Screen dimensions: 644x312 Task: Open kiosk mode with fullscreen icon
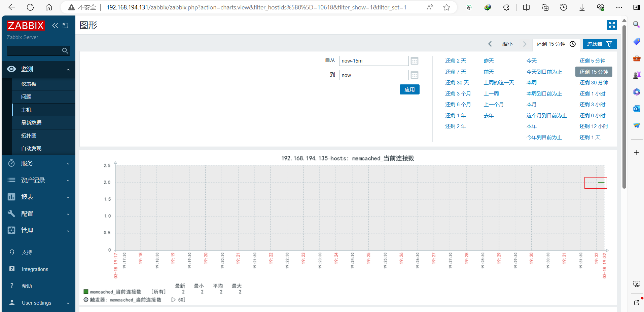(x=612, y=25)
